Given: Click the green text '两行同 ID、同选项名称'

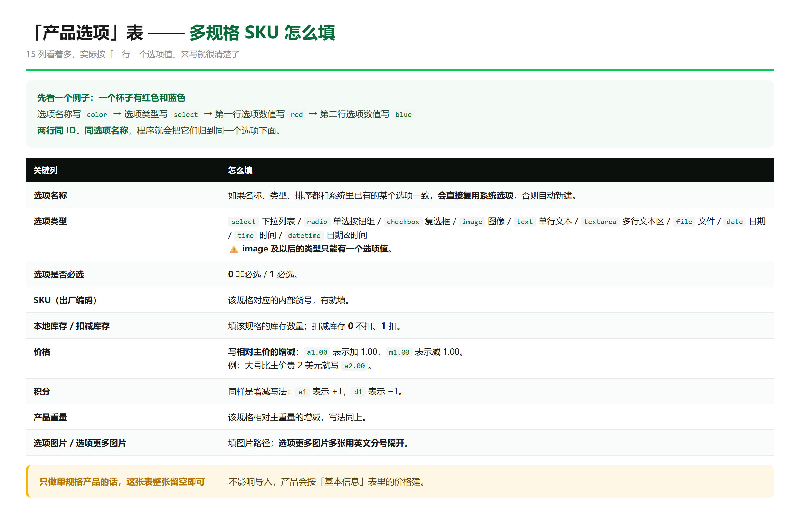Looking at the screenshot, I should pyautogui.click(x=83, y=130).
